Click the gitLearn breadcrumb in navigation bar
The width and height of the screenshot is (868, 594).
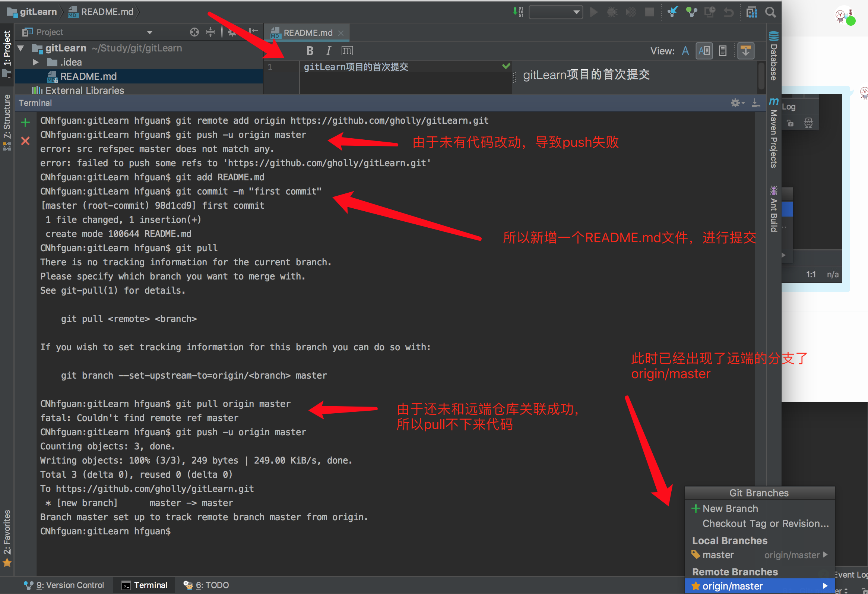click(x=32, y=12)
